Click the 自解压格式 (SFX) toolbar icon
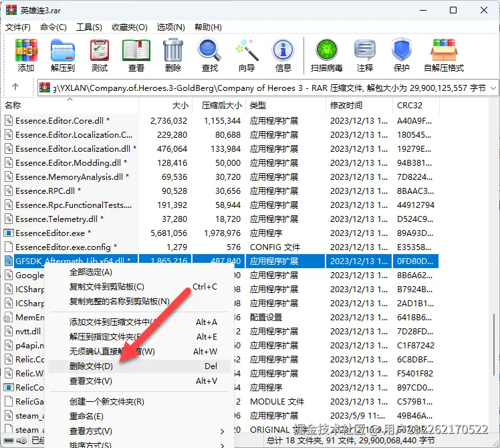Viewport: 500px width, 448px height. click(444, 50)
